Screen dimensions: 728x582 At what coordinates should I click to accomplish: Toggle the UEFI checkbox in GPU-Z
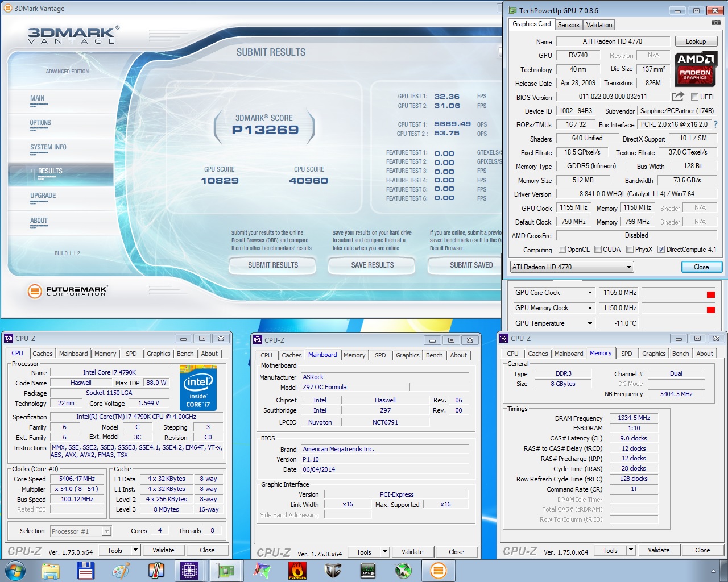(694, 97)
